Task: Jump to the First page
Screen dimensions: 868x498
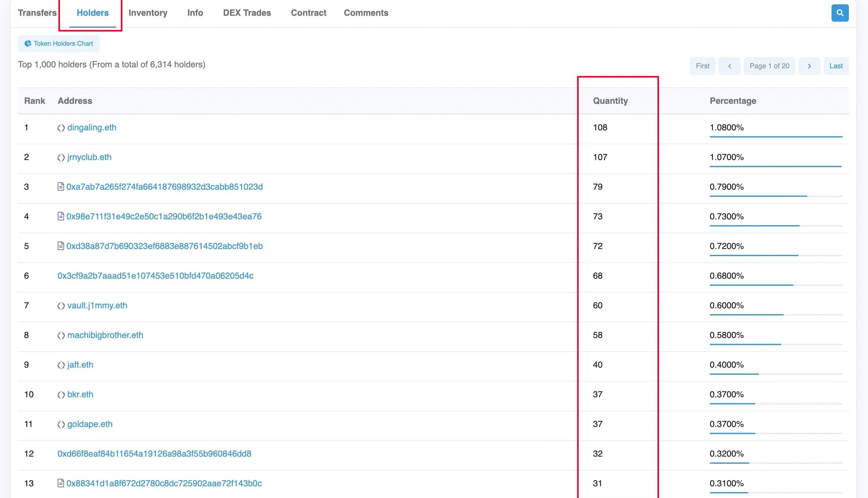Action: click(702, 66)
